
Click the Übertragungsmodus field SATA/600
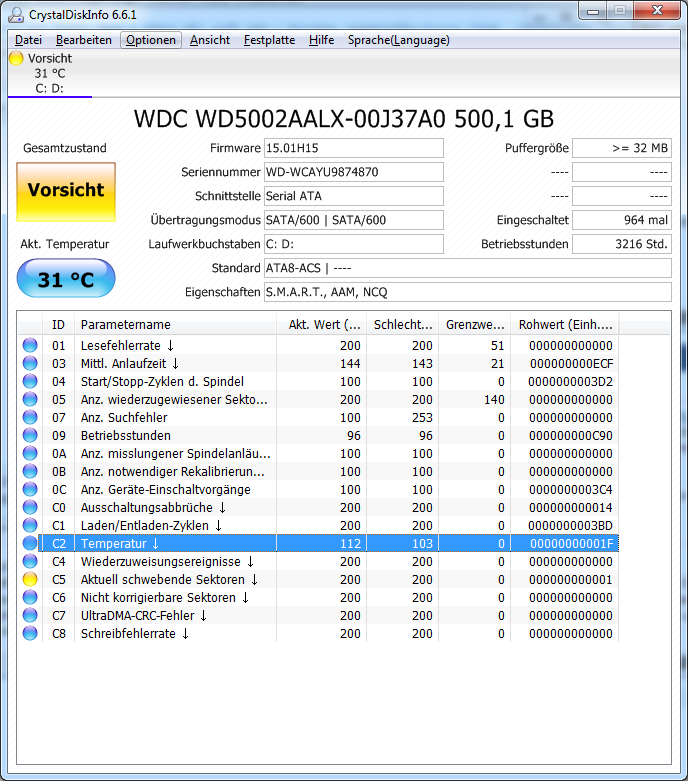coord(354,220)
